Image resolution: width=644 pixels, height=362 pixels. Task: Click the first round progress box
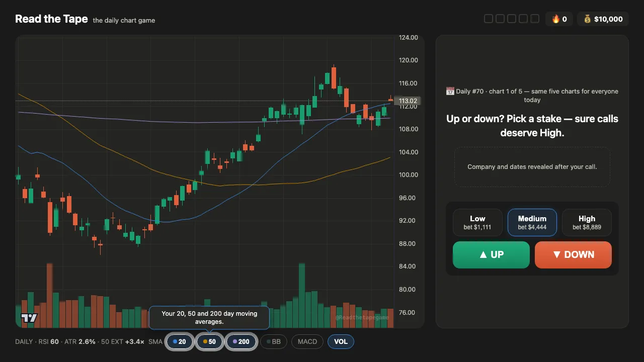pyautogui.click(x=489, y=19)
